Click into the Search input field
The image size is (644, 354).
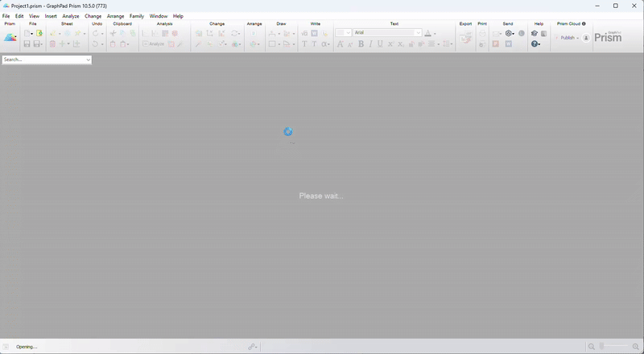tap(42, 60)
